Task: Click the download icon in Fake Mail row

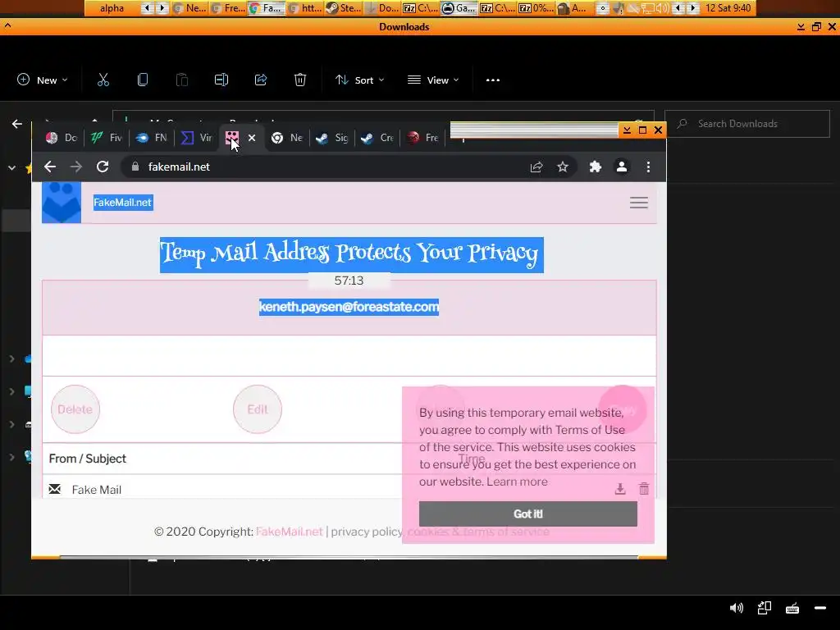Action: 620,489
